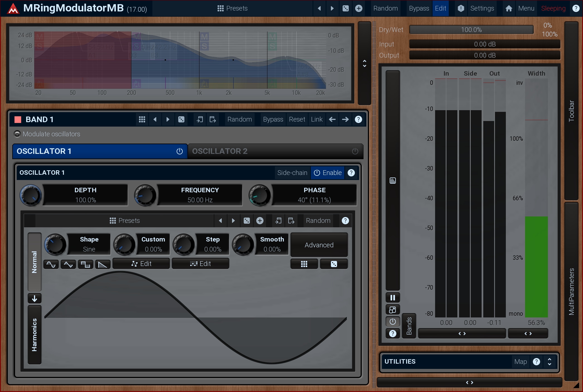The height and width of the screenshot is (392, 583).
Task: Expand the Utilities panel arrows
Action: (549, 362)
